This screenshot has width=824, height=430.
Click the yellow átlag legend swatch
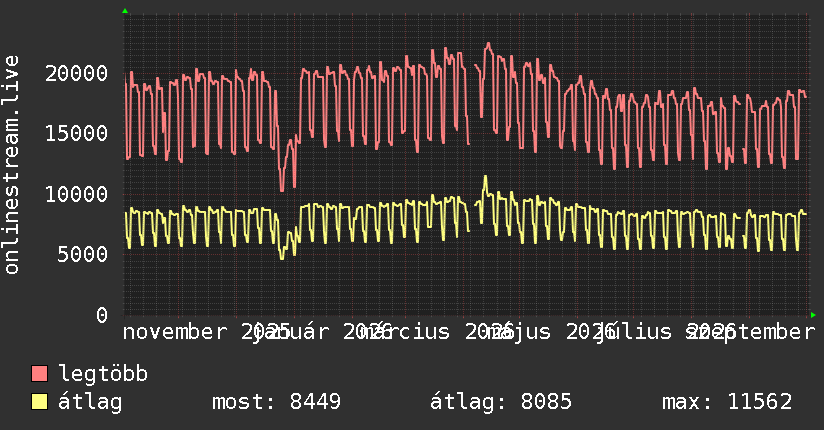click(x=39, y=402)
